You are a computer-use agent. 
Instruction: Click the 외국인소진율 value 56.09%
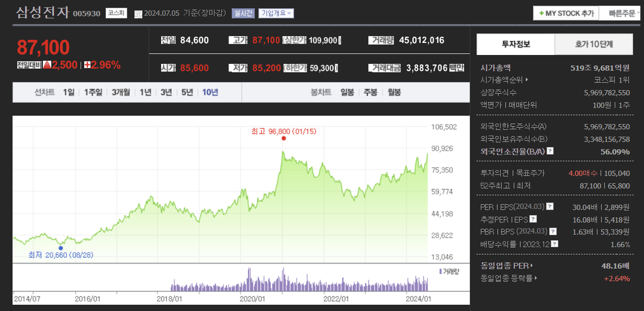(x=615, y=151)
